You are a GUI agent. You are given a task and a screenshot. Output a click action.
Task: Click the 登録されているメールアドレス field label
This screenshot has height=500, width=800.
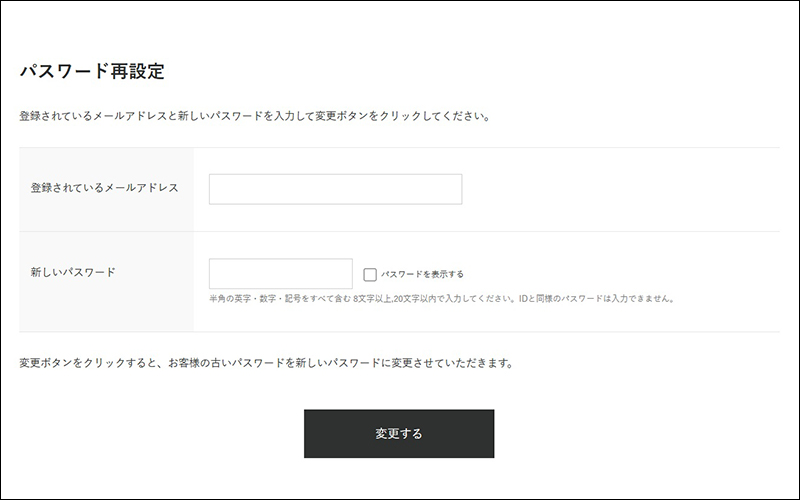(105, 189)
